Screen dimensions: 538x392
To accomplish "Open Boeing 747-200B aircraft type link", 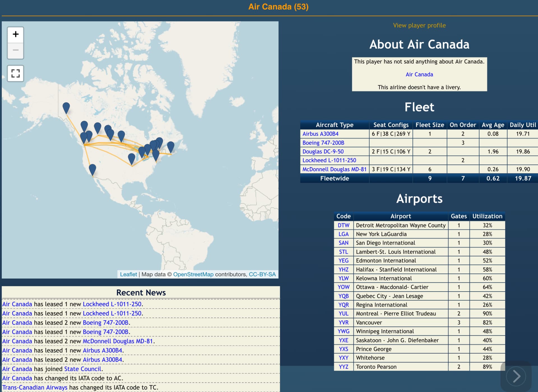I will point(323,143).
